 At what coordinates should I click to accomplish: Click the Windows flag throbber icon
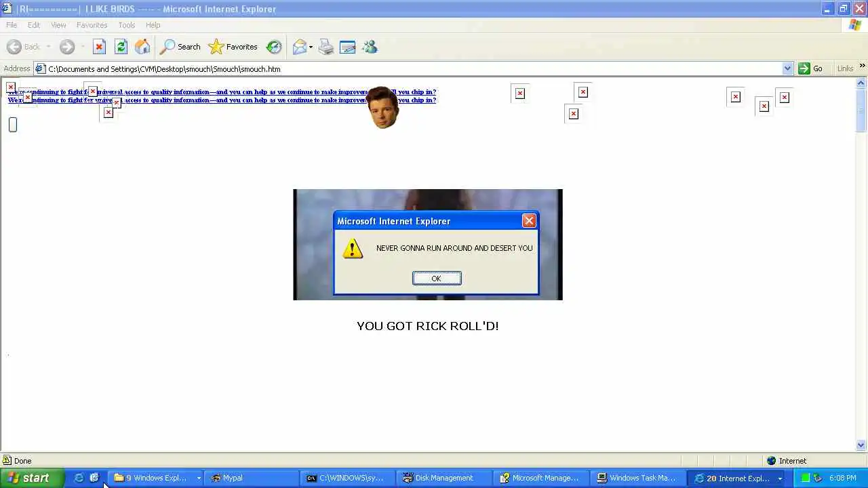pyautogui.click(x=855, y=25)
